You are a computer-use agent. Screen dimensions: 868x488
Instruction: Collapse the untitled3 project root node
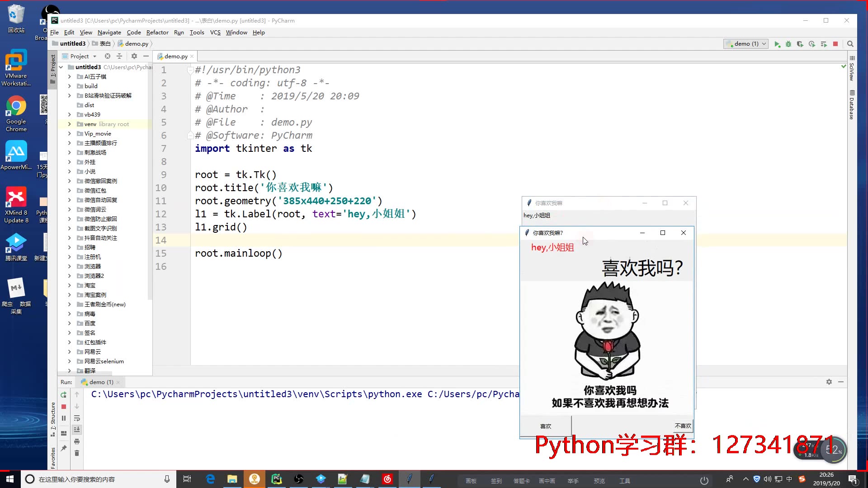tap(61, 67)
